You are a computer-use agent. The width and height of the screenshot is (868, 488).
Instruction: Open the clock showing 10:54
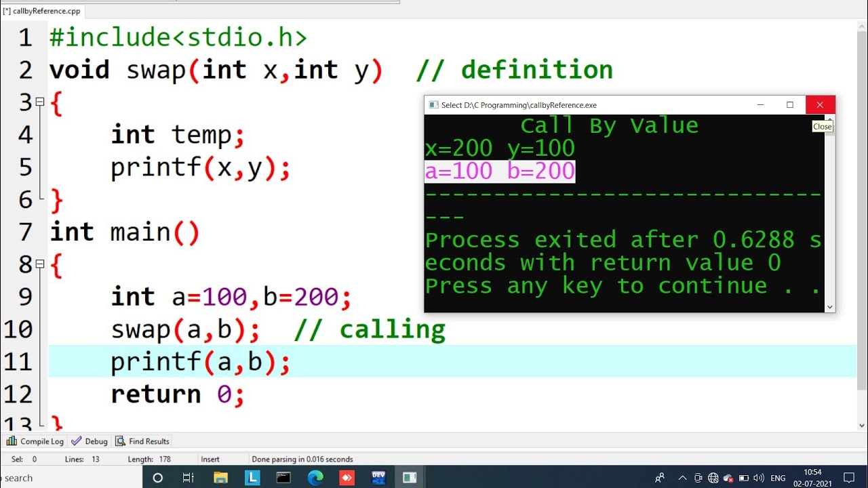pyautogui.click(x=812, y=478)
